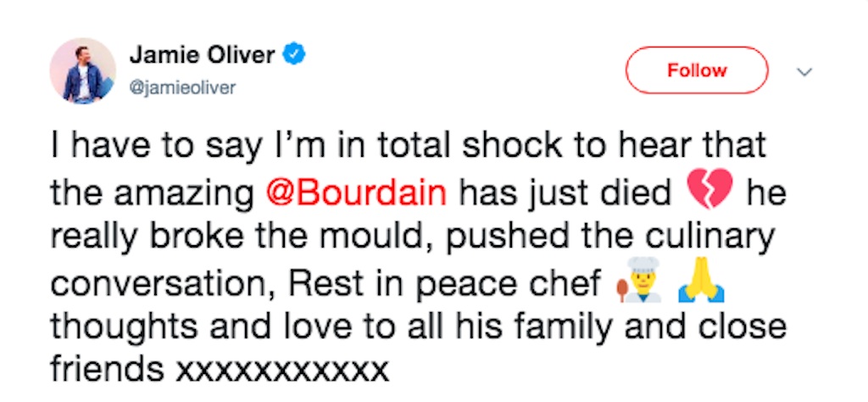Open the @jamieoliver handle link
The image size is (868, 402).
(183, 87)
